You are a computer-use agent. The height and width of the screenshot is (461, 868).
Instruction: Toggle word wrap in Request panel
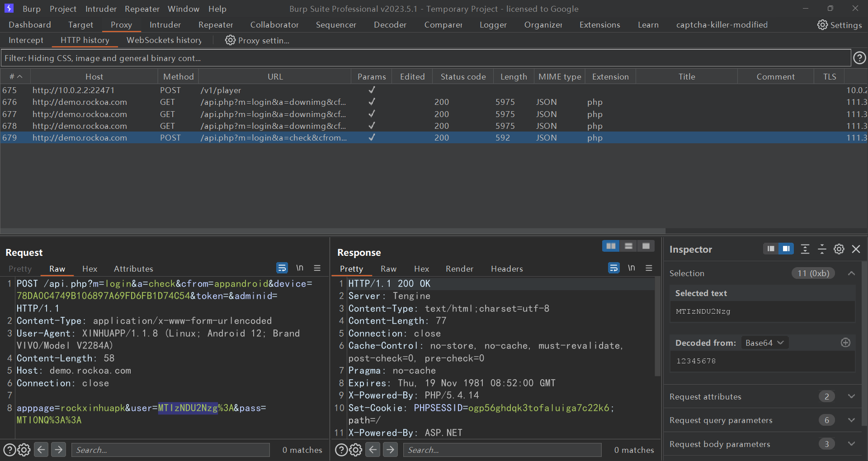[x=282, y=268]
